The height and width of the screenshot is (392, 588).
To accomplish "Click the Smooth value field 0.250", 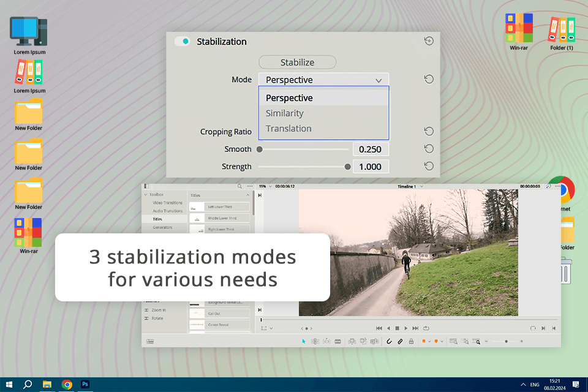I will [371, 149].
